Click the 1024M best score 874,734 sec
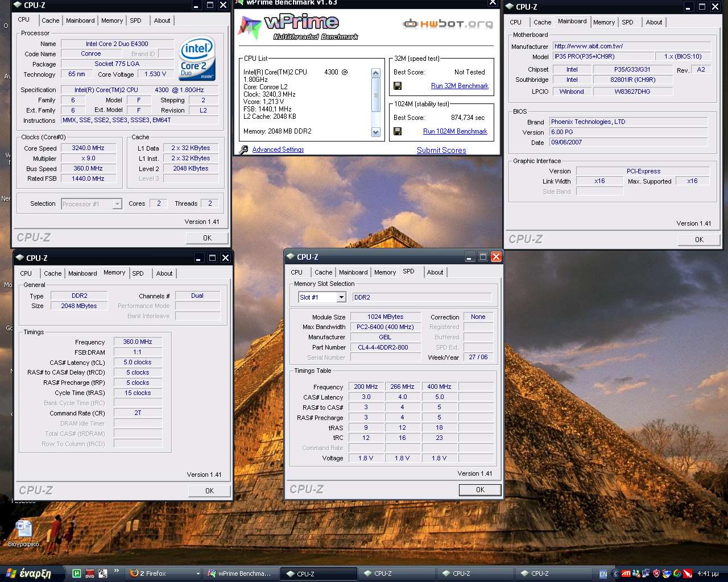Image resolution: width=728 pixels, height=582 pixels. click(468, 118)
